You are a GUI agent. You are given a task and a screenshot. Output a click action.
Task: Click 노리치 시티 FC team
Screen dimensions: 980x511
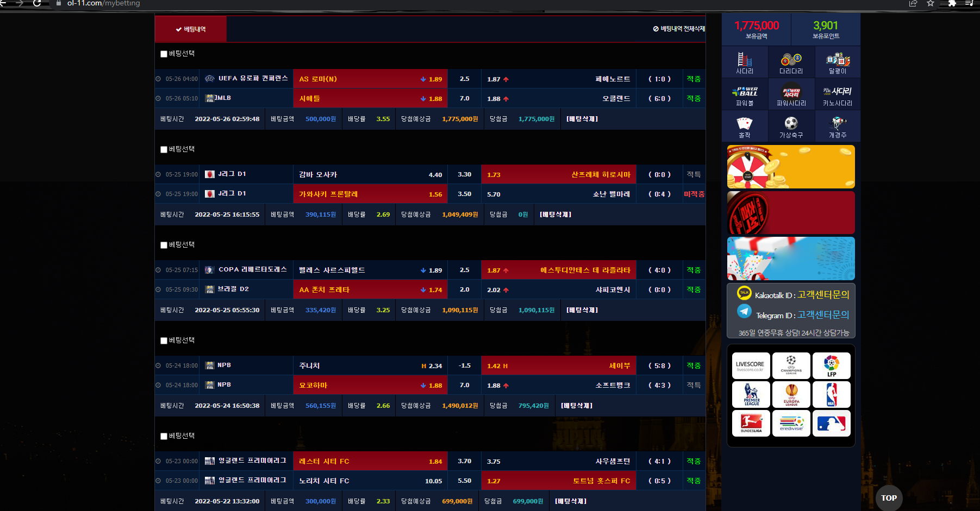(324, 481)
